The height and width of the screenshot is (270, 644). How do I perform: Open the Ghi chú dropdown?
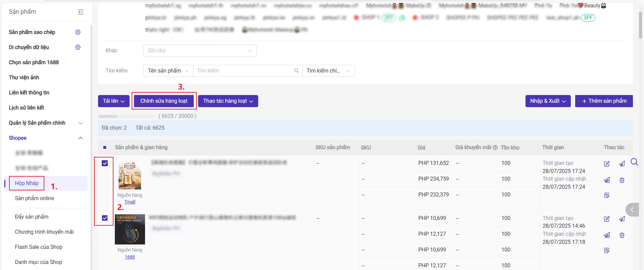pyautogui.click(x=200, y=51)
